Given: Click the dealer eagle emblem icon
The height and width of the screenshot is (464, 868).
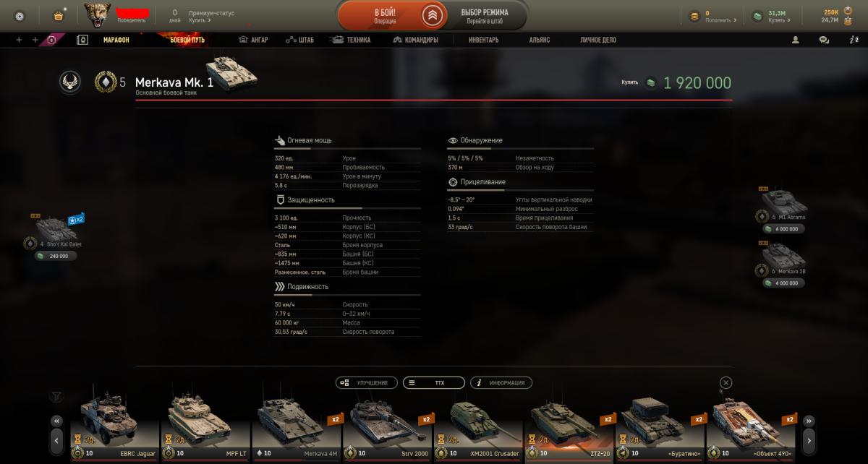Looking at the screenshot, I should [x=70, y=82].
